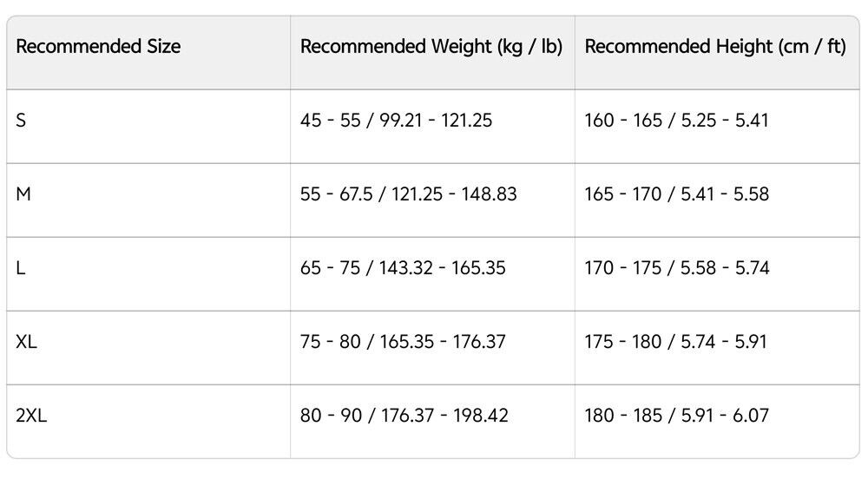The width and height of the screenshot is (868, 479).
Task: Click height cell 170 - 175 / 5.58 - 5.74
Action: pyautogui.click(x=676, y=268)
